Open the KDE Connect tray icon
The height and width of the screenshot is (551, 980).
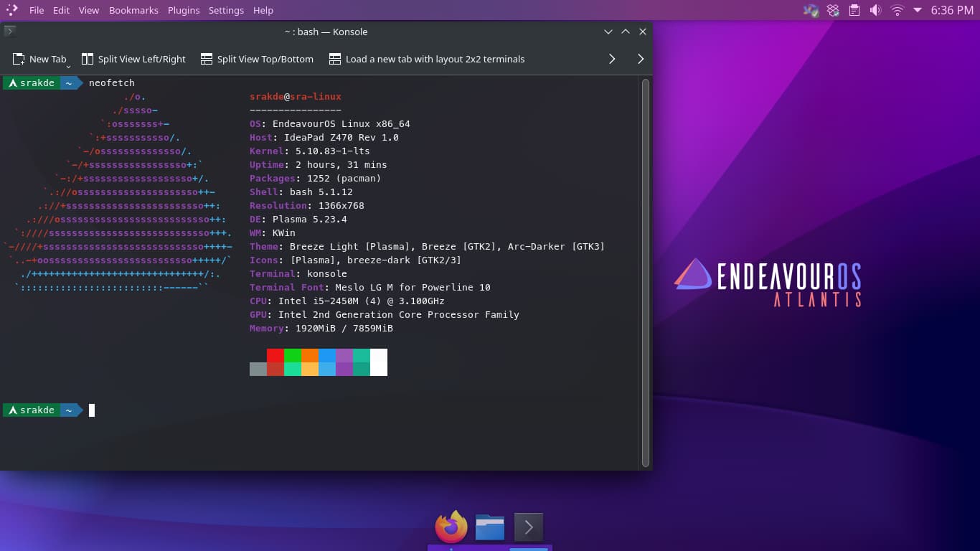pyautogui.click(x=811, y=10)
